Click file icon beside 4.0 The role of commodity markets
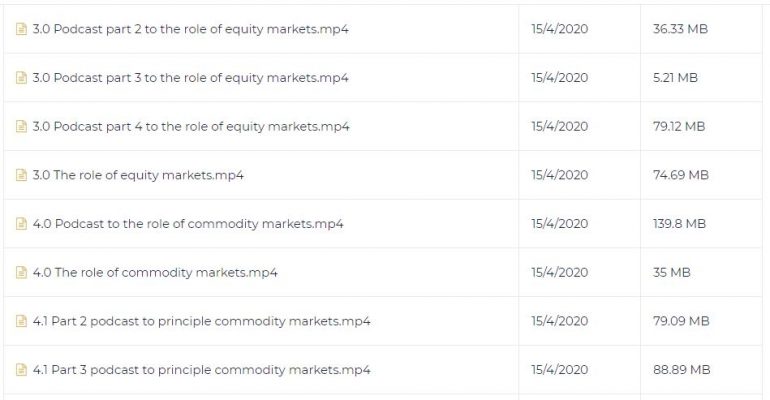This screenshot has width=770, height=400. pos(21,272)
